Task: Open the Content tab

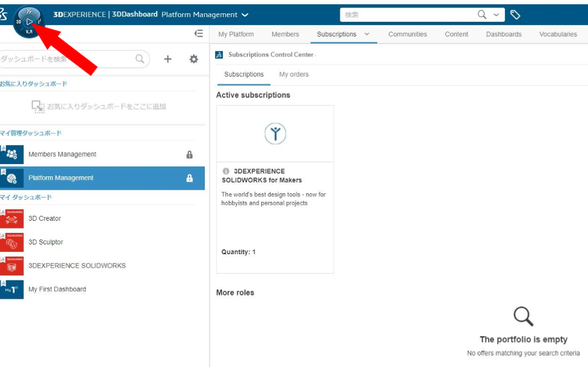Action: 456,34
